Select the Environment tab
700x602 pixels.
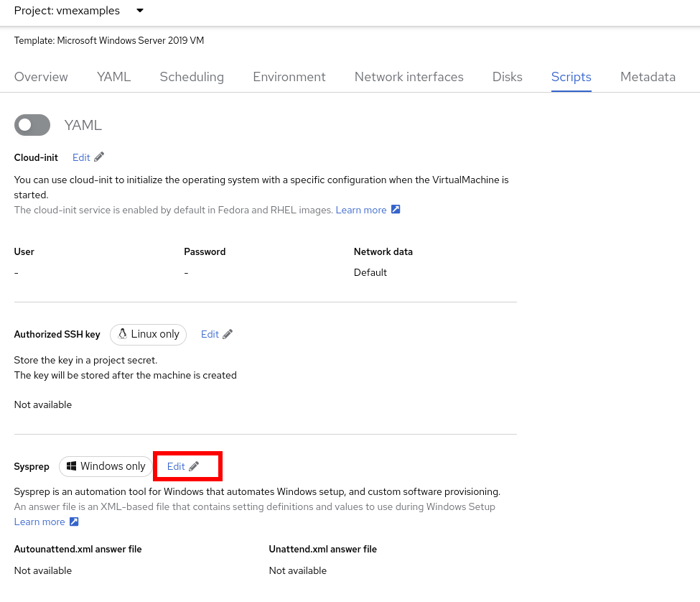coord(289,77)
